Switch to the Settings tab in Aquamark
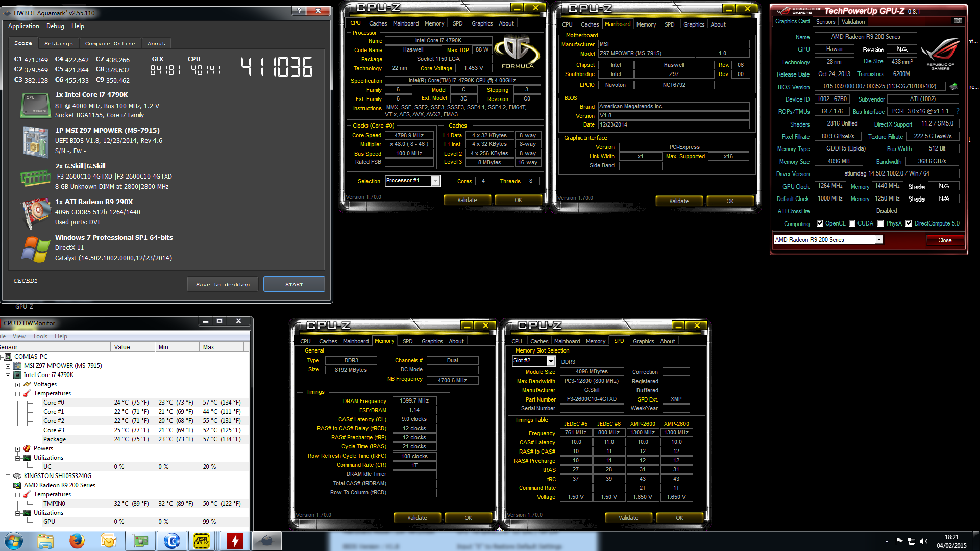Viewport: 980px width, 551px height. 59,44
